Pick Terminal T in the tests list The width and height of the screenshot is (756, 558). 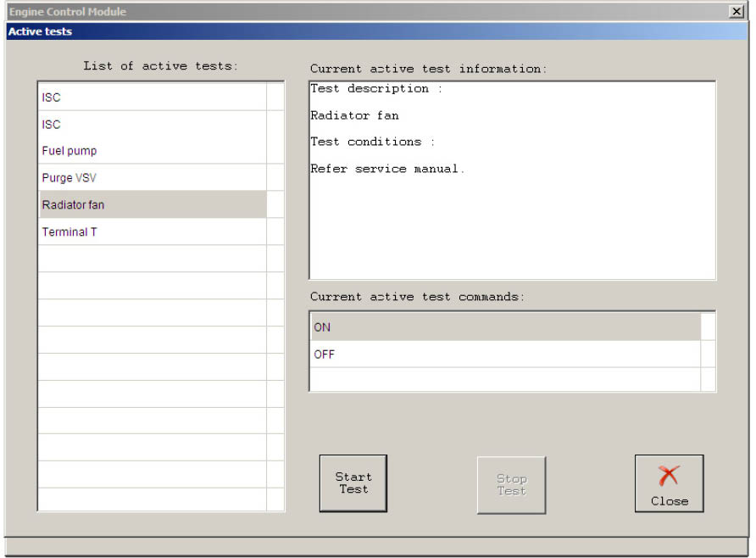pyautogui.click(x=153, y=232)
